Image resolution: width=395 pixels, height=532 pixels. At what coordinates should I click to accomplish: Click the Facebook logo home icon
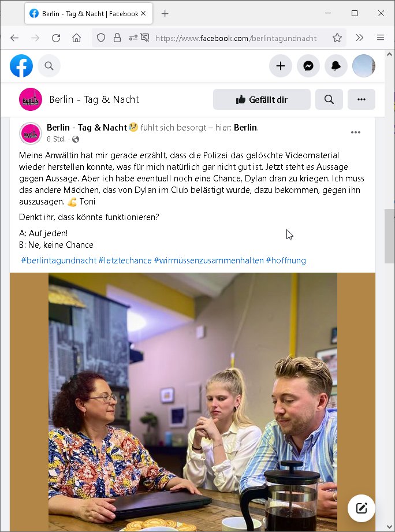(21, 66)
